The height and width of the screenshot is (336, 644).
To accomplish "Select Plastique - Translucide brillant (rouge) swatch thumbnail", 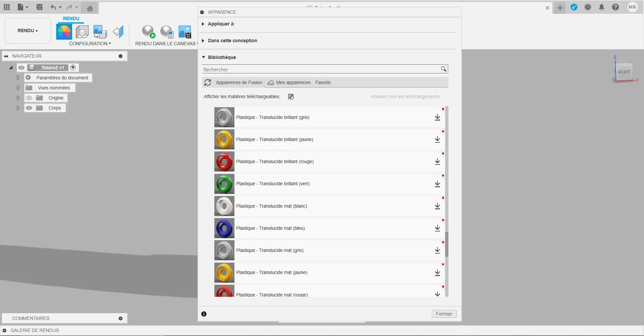I will click(224, 161).
